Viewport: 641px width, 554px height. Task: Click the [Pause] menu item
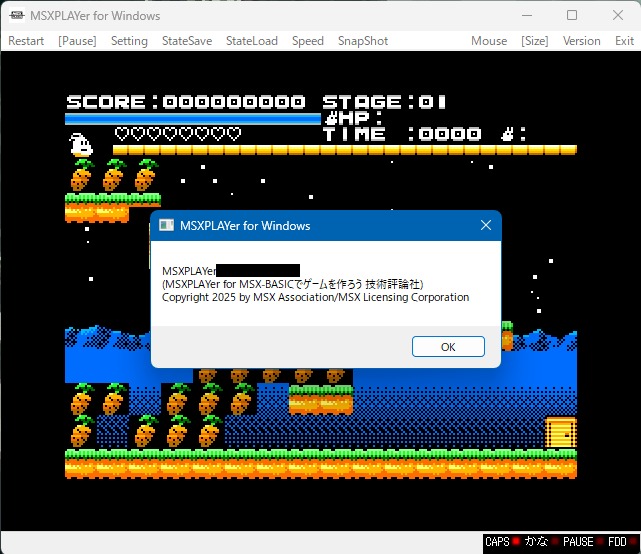tap(77, 41)
